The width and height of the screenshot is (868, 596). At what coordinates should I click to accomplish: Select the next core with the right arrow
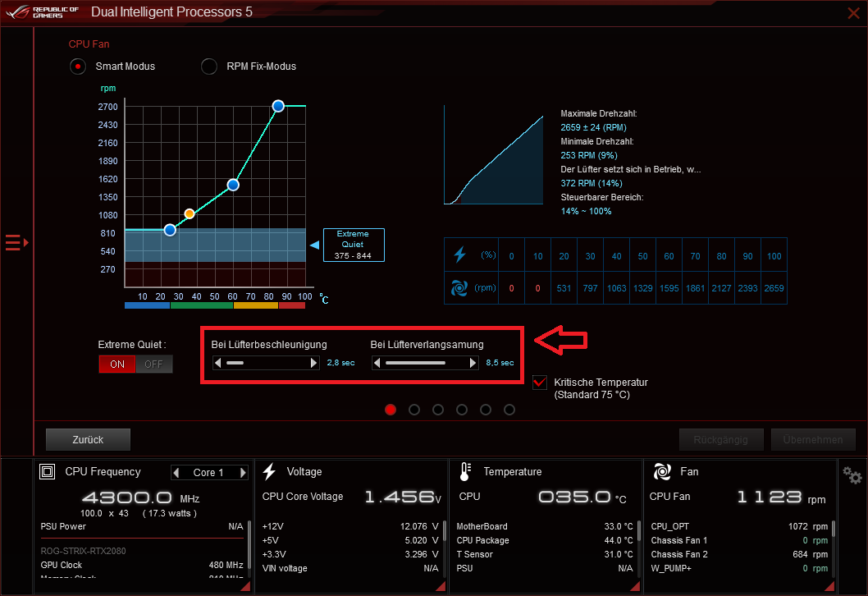click(x=243, y=473)
